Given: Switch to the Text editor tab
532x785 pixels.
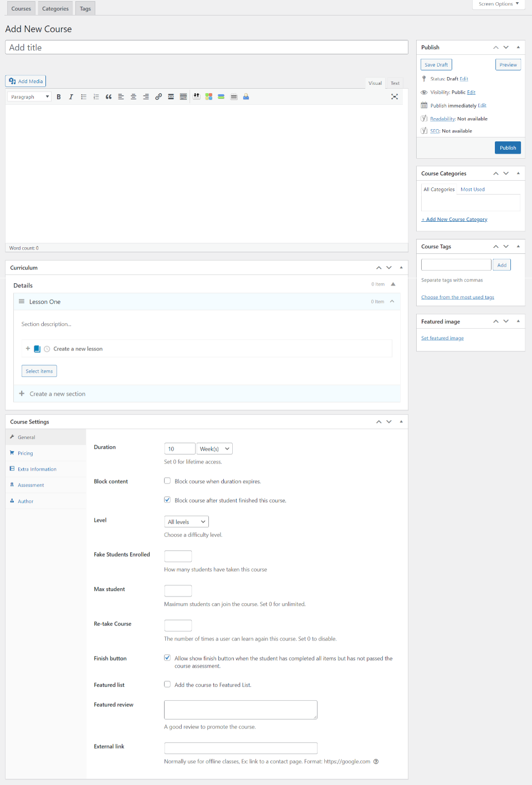Looking at the screenshot, I should tap(395, 83).
